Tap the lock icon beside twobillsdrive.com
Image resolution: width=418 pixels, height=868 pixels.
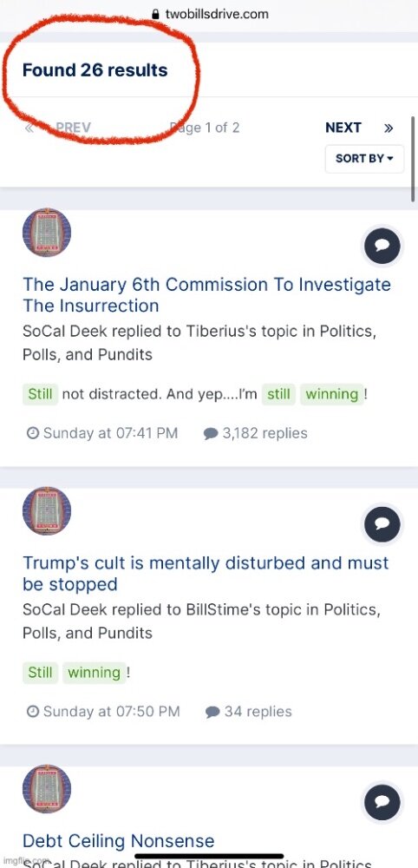(x=155, y=14)
